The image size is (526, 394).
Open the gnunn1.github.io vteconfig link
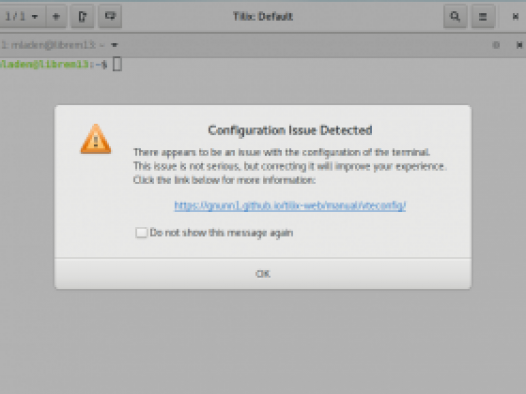[x=290, y=206]
